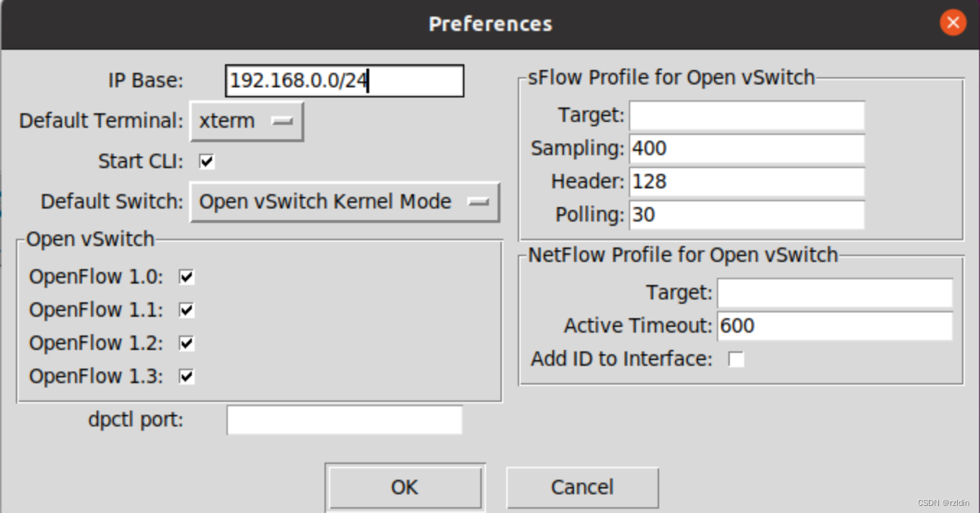Click the Sampling value field
The image size is (980, 513).
(746, 149)
